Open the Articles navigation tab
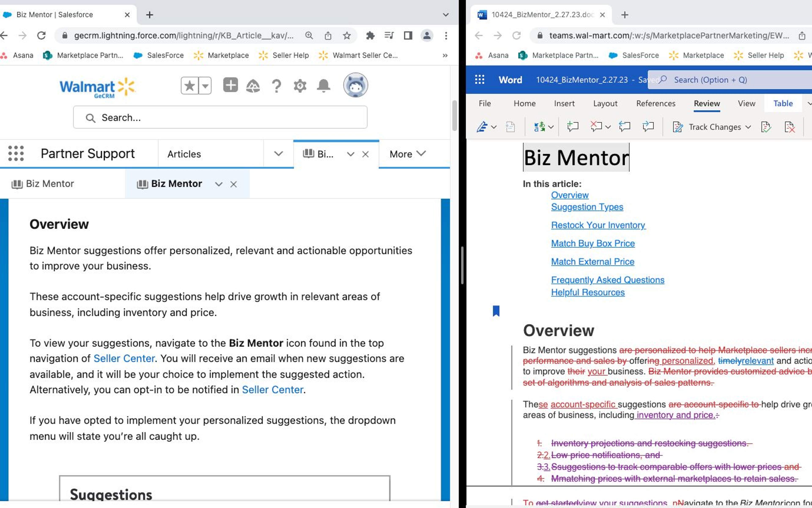Screen dimensions: 812x508 [184, 154]
